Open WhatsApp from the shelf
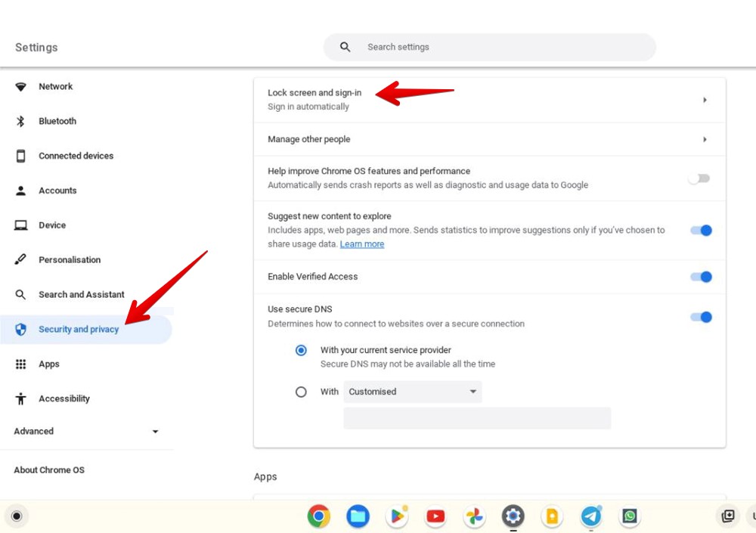 pos(630,516)
